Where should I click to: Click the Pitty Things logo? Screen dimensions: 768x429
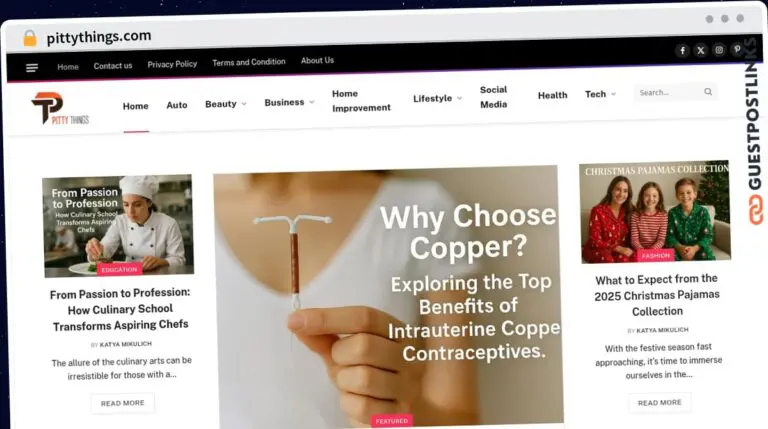[60, 108]
